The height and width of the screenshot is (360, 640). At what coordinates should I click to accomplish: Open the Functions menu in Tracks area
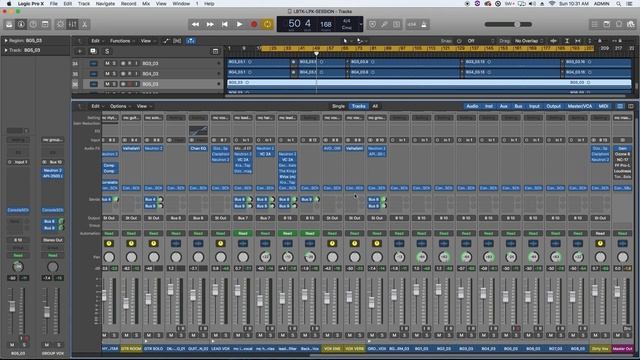[121, 41]
